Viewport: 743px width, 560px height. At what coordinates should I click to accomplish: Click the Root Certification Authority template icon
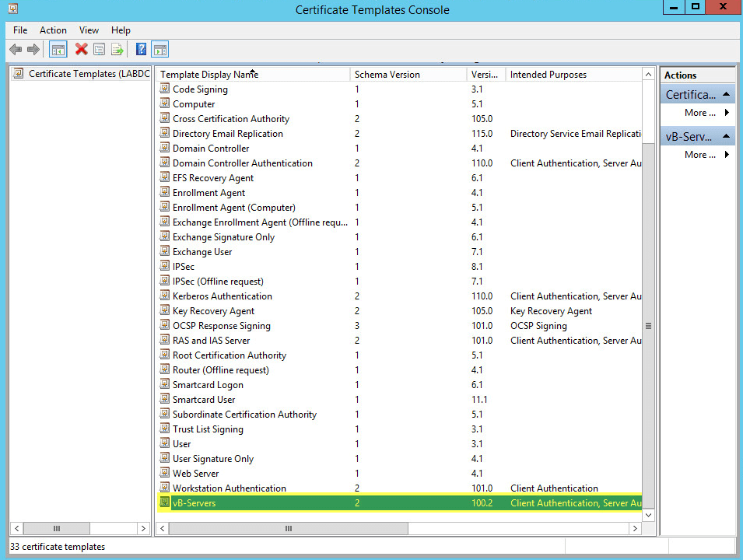pyautogui.click(x=164, y=355)
